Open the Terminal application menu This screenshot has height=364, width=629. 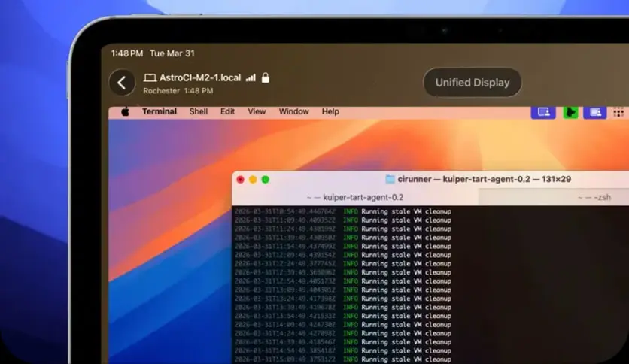click(x=160, y=111)
